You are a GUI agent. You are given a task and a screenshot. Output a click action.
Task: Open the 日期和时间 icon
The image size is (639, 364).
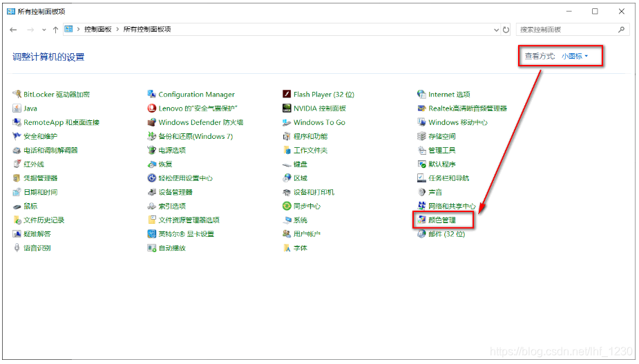17,192
